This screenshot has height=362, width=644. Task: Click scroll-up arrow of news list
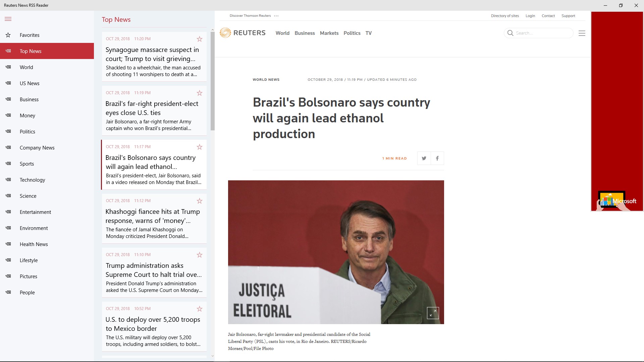tap(212, 30)
